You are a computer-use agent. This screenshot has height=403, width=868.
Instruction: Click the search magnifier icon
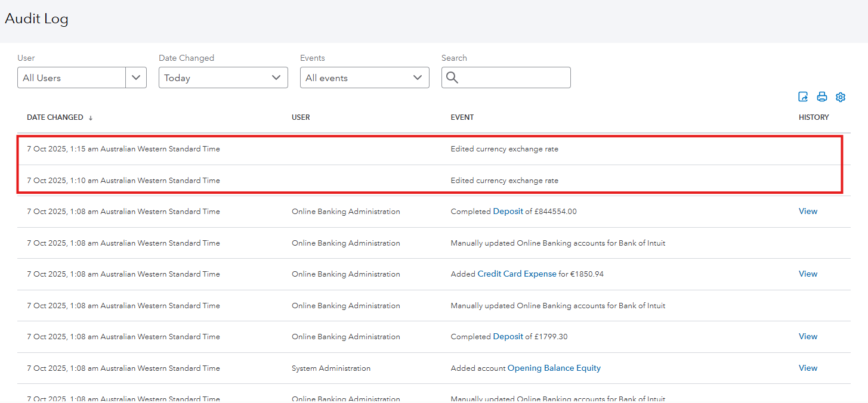pos(452,77)
